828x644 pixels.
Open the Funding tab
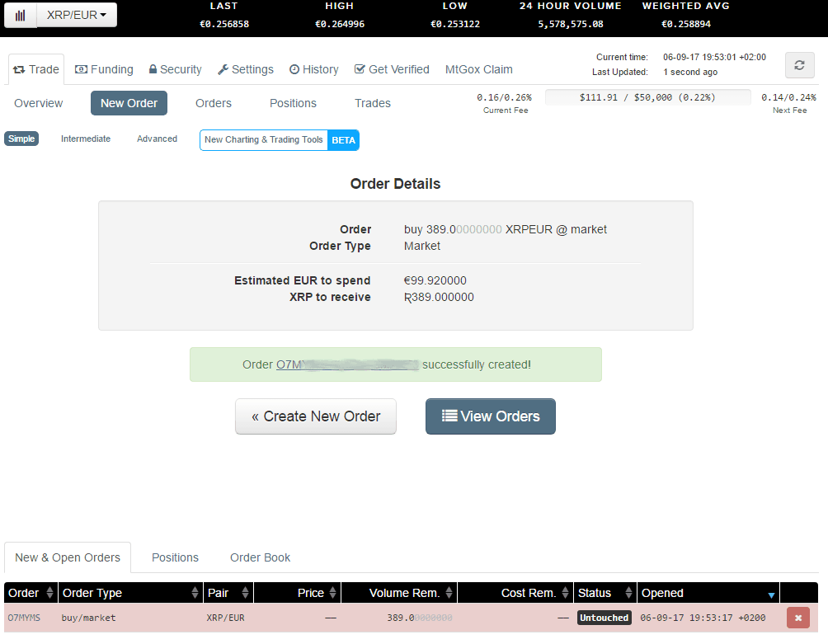104,69
